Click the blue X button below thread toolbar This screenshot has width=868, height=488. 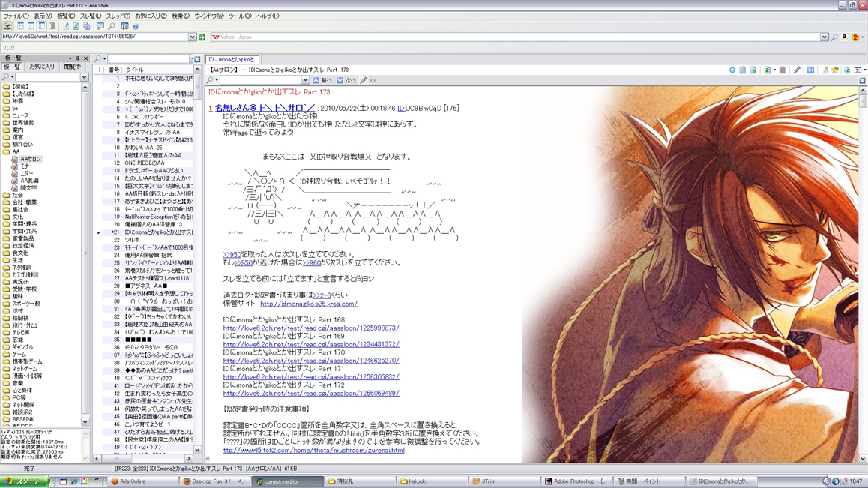tap(862, 81)
